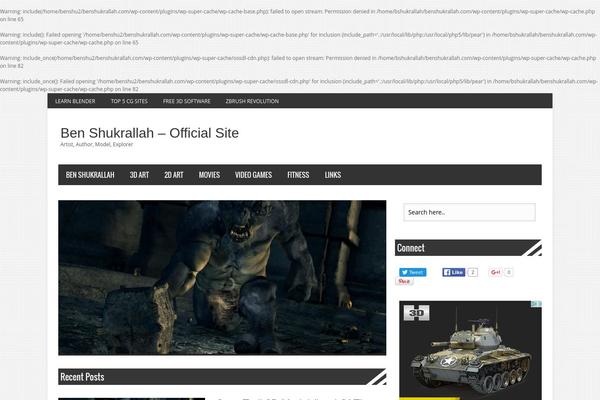Click the Facebook Like button
600x400 pixels.
(453, 272)
